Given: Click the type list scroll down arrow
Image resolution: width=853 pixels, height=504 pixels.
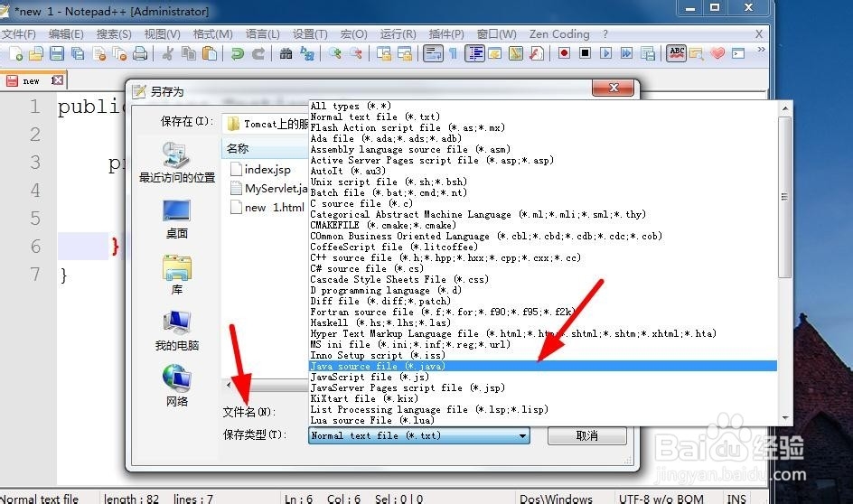Looking at the screenshot, I should click(784, 418).
